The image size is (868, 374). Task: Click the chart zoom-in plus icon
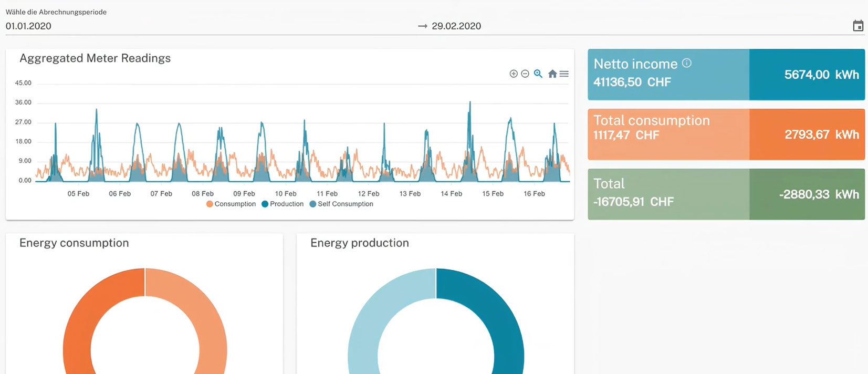coord(514,74)
